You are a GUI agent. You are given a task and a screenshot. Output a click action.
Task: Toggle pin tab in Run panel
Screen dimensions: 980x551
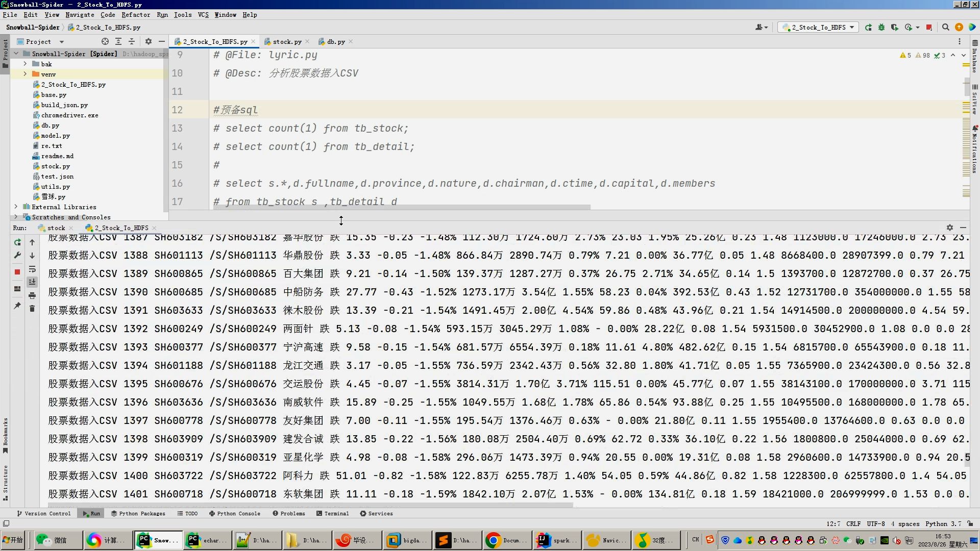click(17, 306)
